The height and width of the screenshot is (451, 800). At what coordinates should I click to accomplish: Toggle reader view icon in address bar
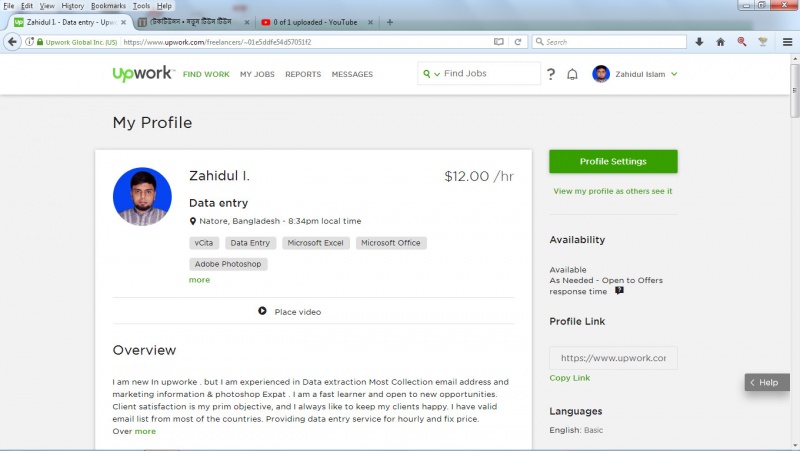[498, 42]
